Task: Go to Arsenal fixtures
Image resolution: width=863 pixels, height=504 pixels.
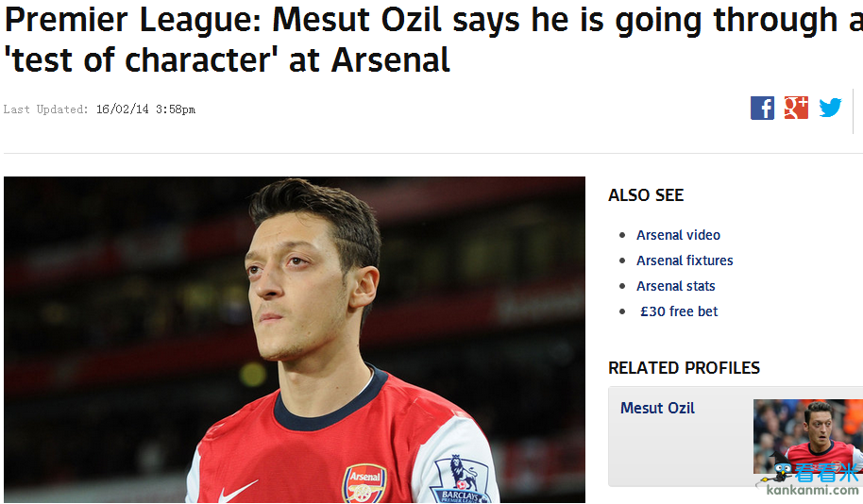Action: 685,260
